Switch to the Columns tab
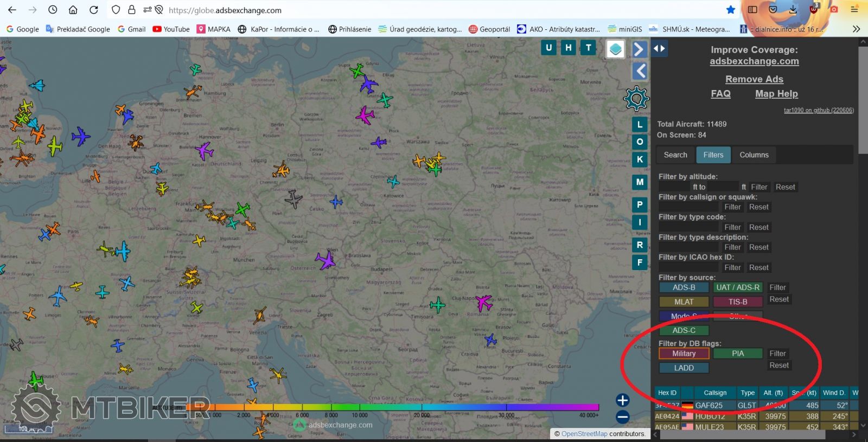 (x=754, y=155)
